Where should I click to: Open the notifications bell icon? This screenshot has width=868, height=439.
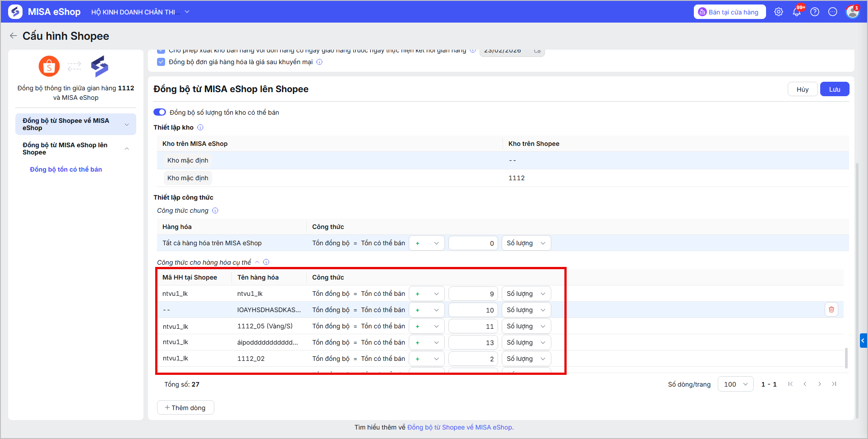point(797,12)
